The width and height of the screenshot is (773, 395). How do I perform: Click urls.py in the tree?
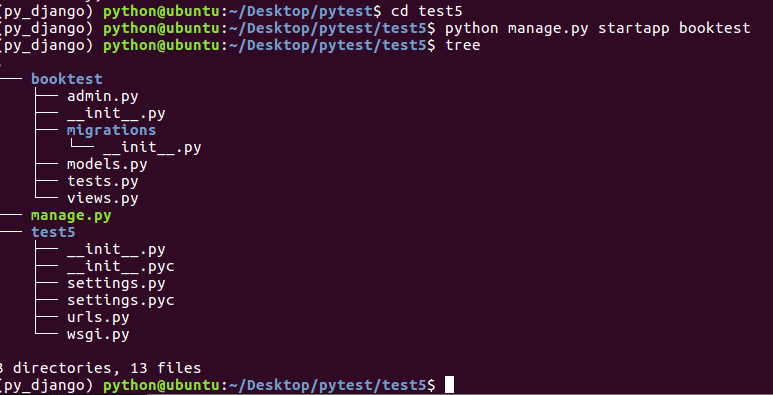[98, 318]
